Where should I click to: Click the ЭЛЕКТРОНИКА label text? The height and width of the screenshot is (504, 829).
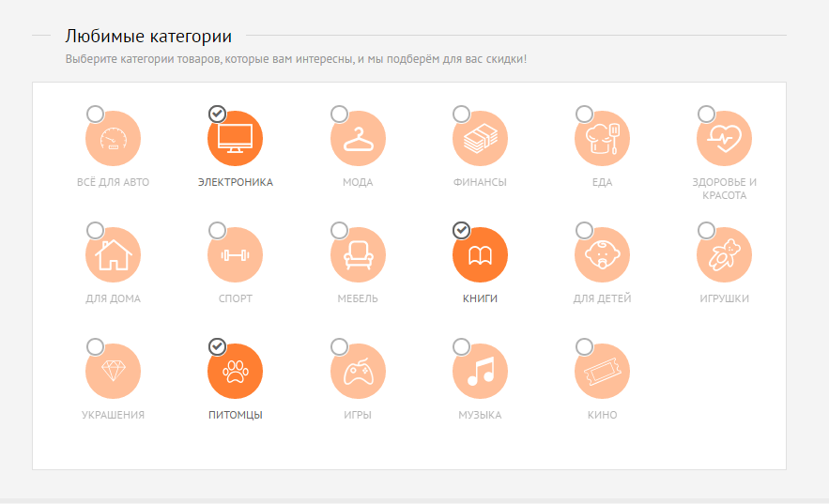(x=236, y=182)
